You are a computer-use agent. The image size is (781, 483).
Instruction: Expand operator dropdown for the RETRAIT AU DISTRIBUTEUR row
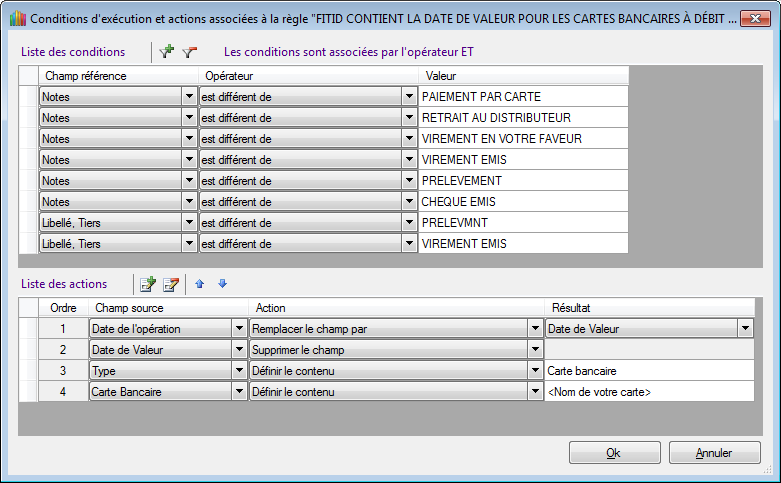tap(409, 117)
